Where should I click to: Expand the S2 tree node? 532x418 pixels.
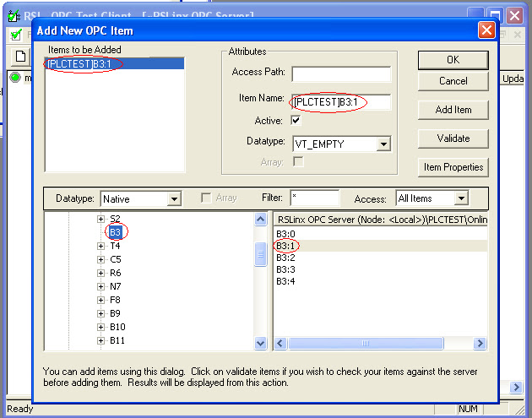(x=100, y=219)
